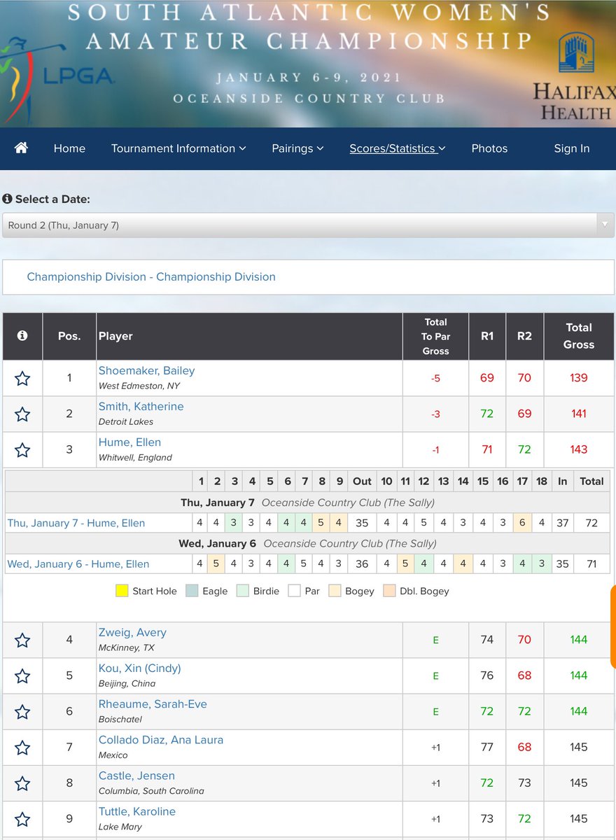Open Castle, Jensen player link
The width and height of the screenshot is (616, 840).
[x=136, y=775]
